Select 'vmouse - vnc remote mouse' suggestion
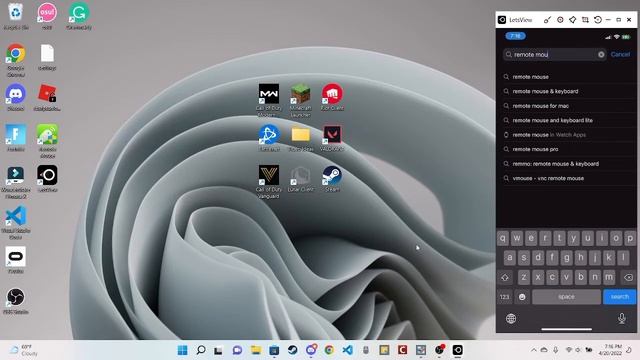The image size is (640, 360). click(x=567, y=178)
